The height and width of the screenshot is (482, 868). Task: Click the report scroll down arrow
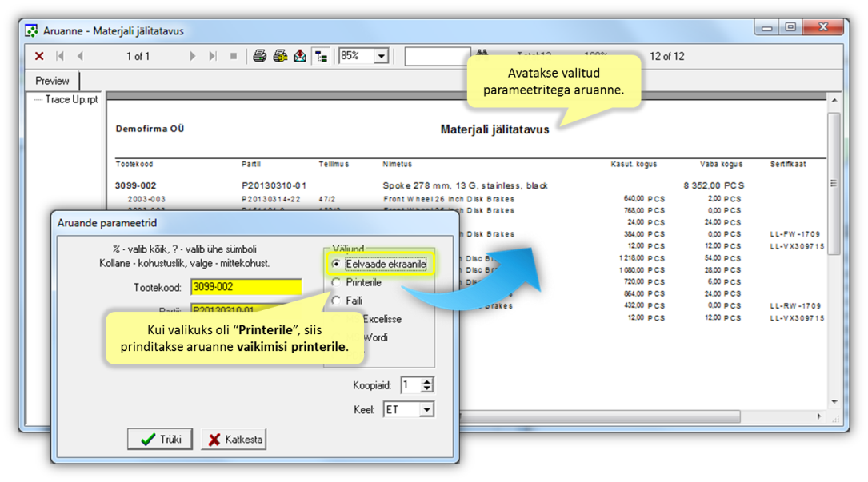click(834, 402)
